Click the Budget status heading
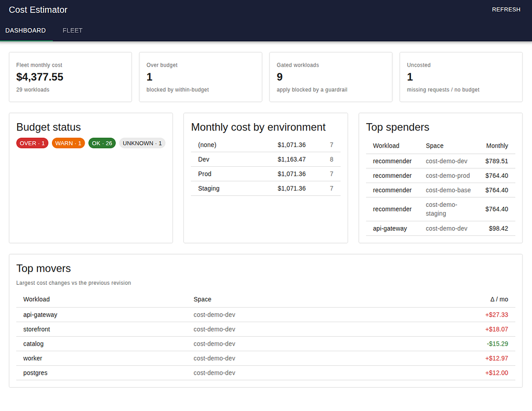532x411 pixels. [48, 127]
